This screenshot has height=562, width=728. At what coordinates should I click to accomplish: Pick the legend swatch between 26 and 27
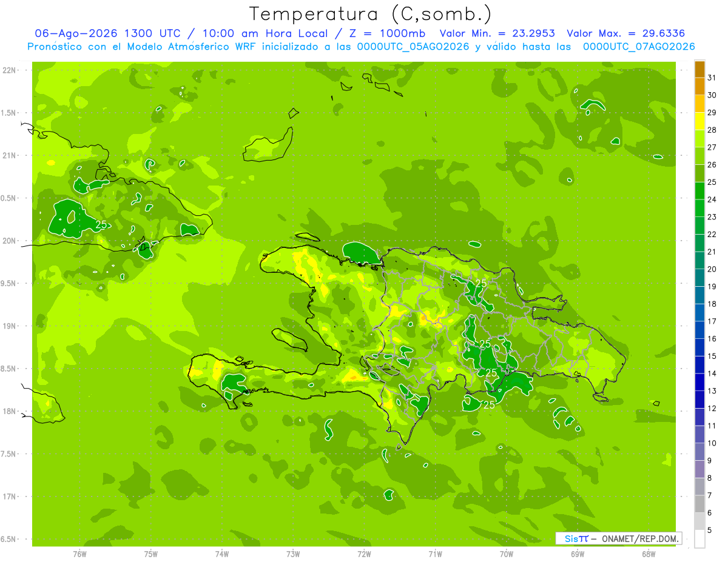[x=699, y=156]
